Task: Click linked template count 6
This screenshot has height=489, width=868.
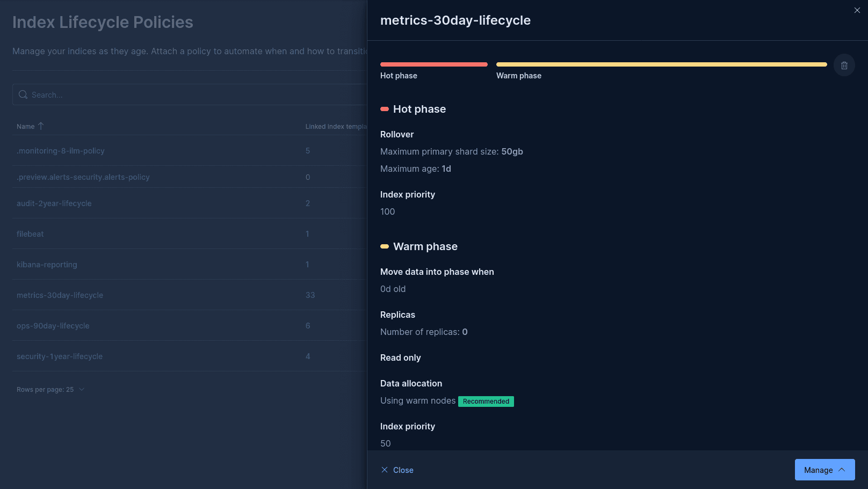Action: 308,326
